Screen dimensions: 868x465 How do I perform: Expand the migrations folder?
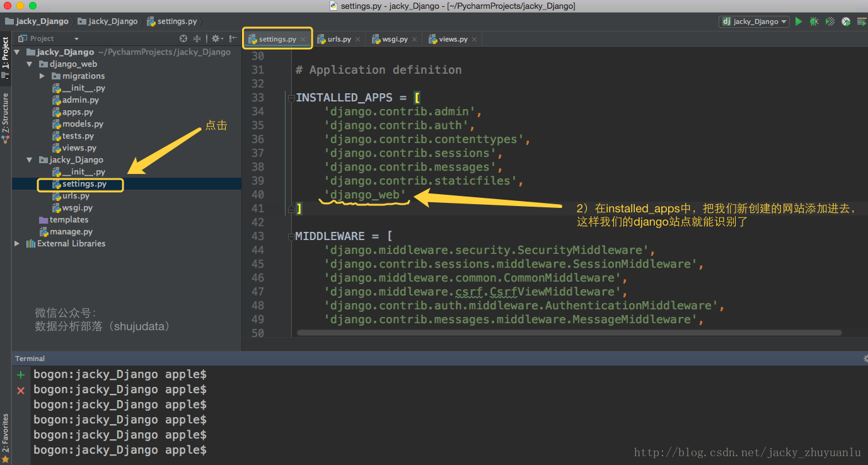[x=42, y=76]
